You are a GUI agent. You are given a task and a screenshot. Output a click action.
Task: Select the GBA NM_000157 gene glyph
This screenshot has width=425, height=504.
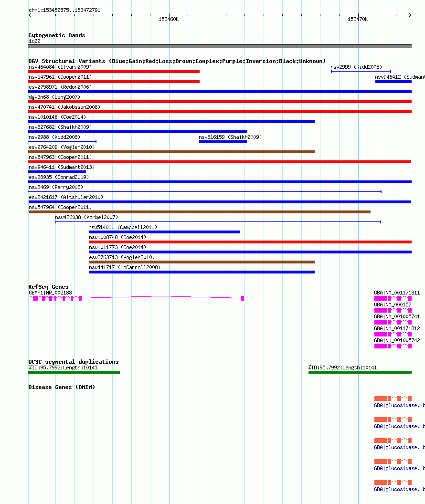[393, 310]
